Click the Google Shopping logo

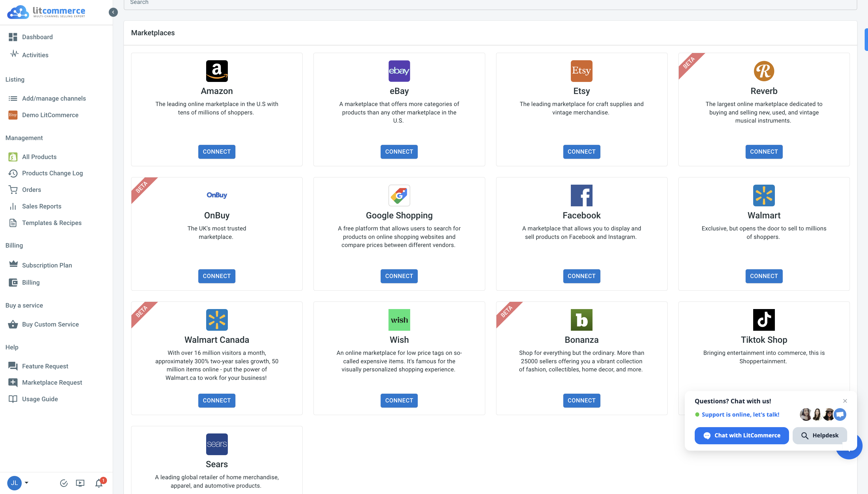point(399,195)
